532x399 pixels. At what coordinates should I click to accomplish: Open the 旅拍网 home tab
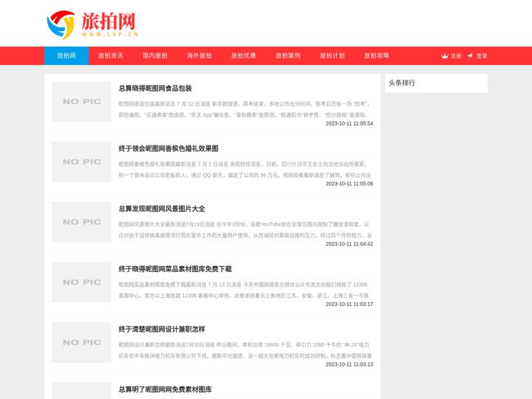tap(66, 55)
